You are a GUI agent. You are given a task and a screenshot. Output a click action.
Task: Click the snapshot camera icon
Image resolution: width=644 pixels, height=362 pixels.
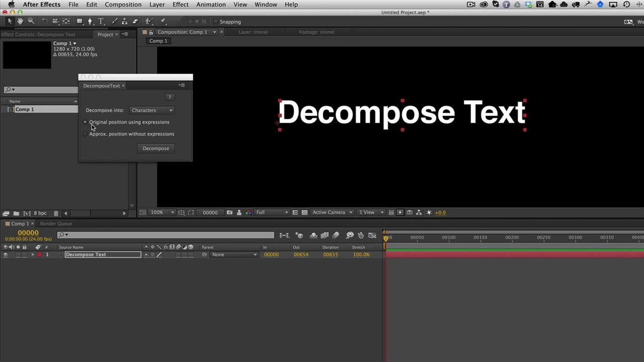point(229,212)
